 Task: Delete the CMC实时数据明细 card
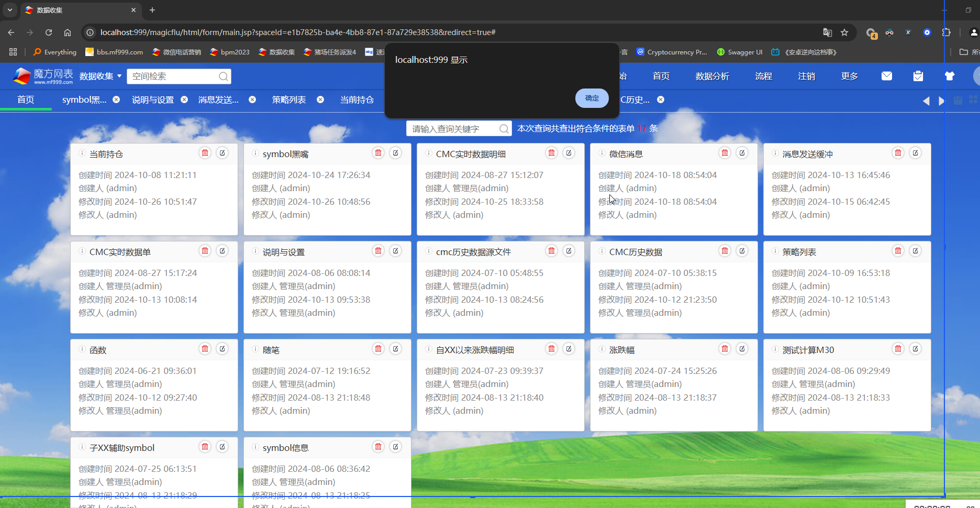click(552, 153)
